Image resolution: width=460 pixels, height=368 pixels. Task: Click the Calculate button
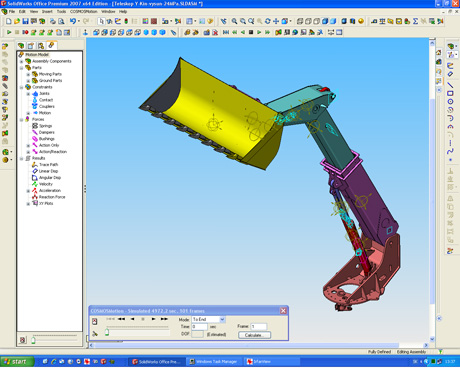[255, 335]
